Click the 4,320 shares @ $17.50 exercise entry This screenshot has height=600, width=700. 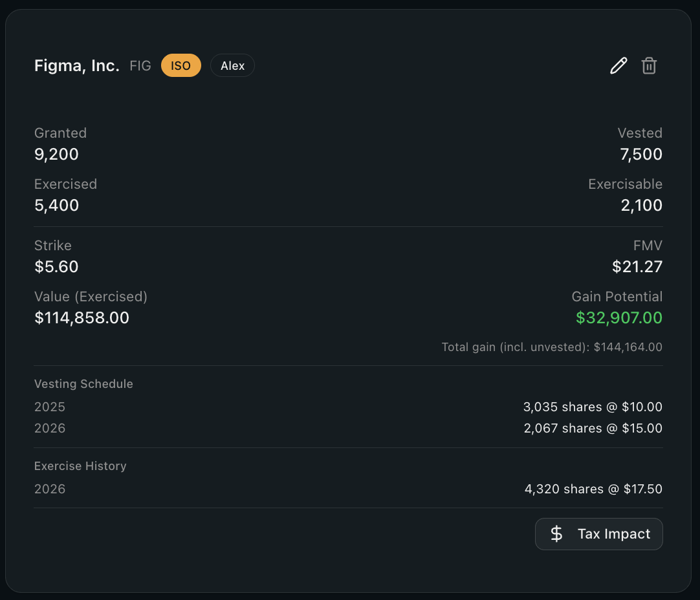[x=593, y=489]
